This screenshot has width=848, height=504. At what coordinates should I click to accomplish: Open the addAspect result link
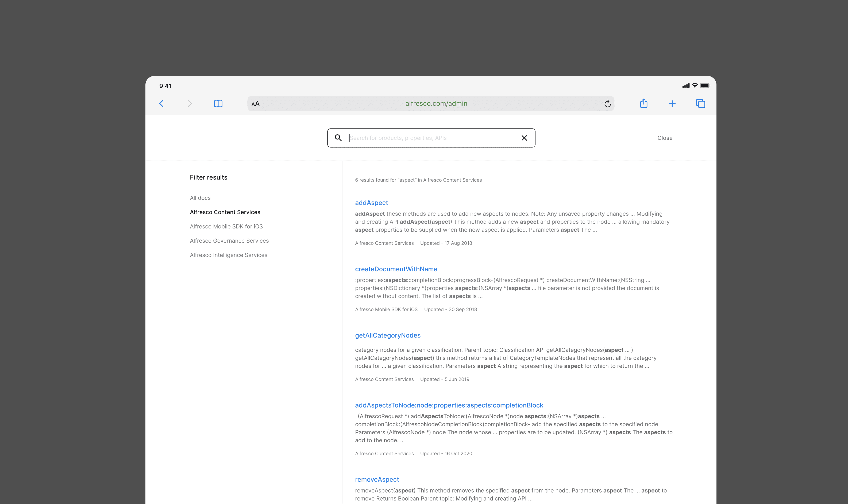(371, 203)
